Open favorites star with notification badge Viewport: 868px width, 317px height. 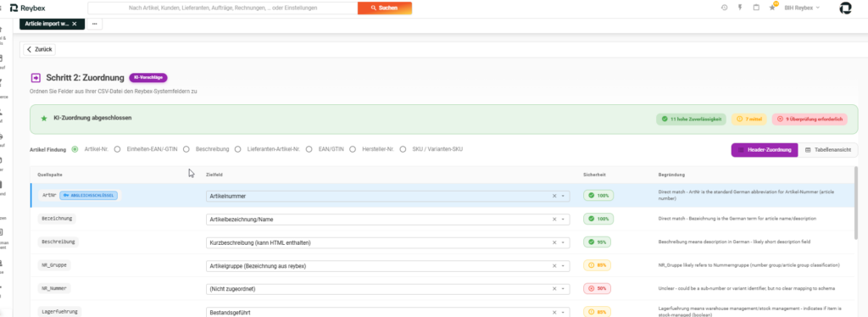tap(772, 7)
